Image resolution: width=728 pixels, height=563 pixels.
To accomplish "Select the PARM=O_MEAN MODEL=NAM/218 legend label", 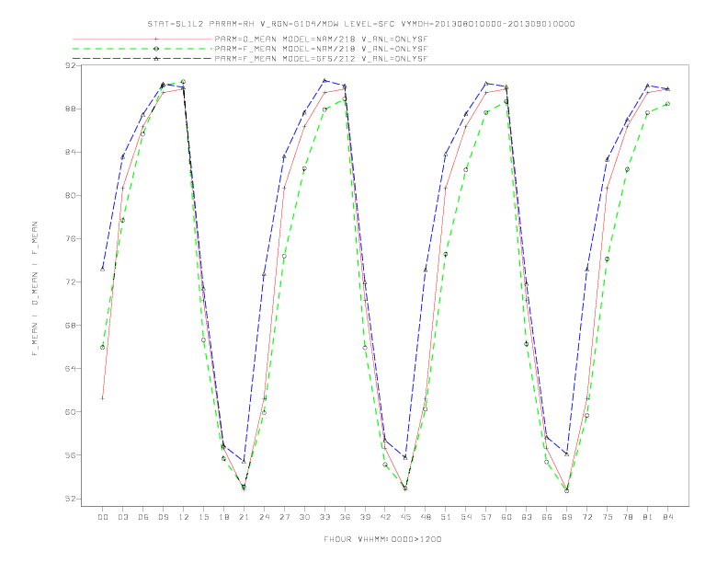I will tap(321, 39).
